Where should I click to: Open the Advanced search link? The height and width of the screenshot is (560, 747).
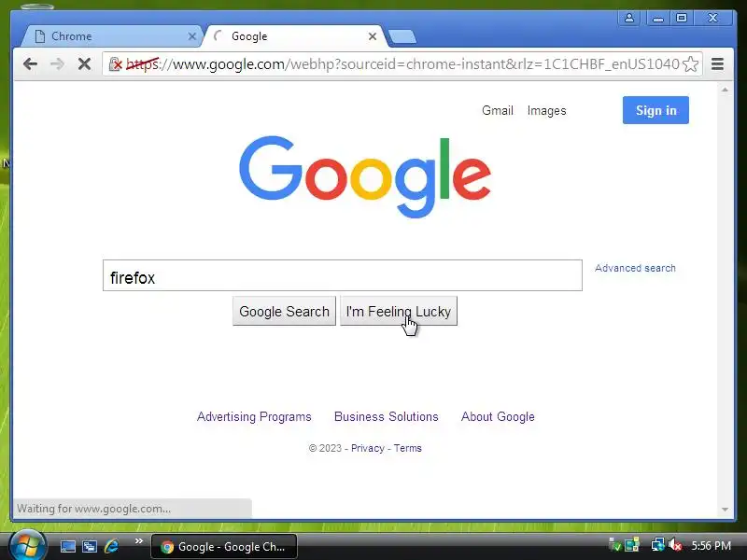coord(635,268)
